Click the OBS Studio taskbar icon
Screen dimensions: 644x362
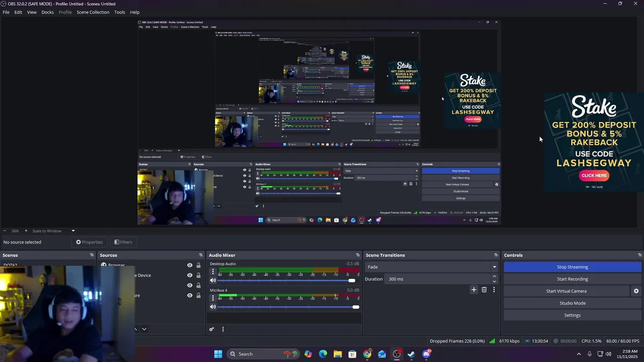(x=396, y=354)
